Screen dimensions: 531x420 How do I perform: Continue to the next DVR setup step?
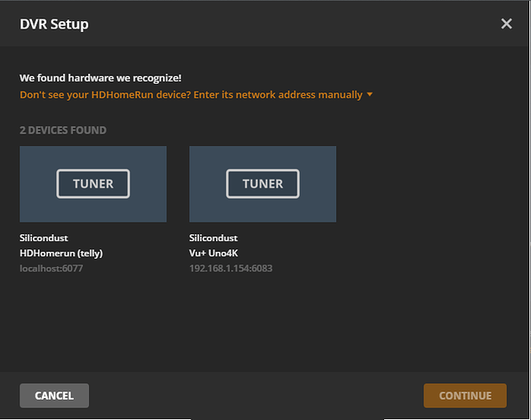pyautogui.click(x=465, y=396)
